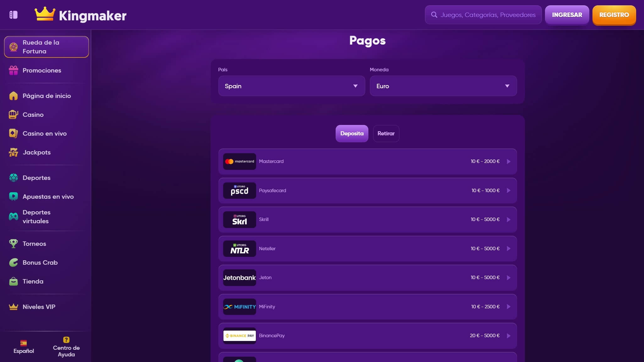Open the País dropdown showing Spain
The width and height of the screenshot is (644, 362).
click(x=292, y=86)
